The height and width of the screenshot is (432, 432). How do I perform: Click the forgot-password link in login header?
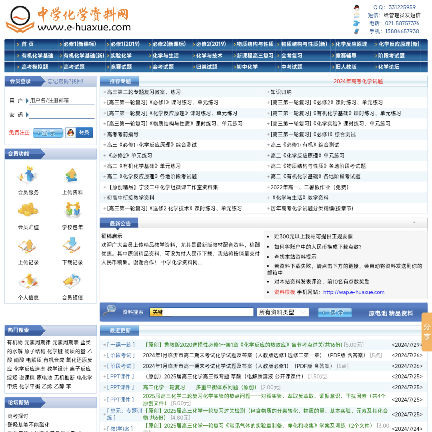coord(66,81)
